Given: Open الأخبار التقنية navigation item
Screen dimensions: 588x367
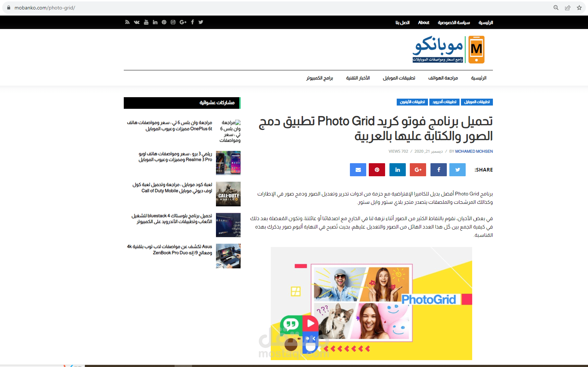Looking at the screenshot, I should (x=358, y=78).
